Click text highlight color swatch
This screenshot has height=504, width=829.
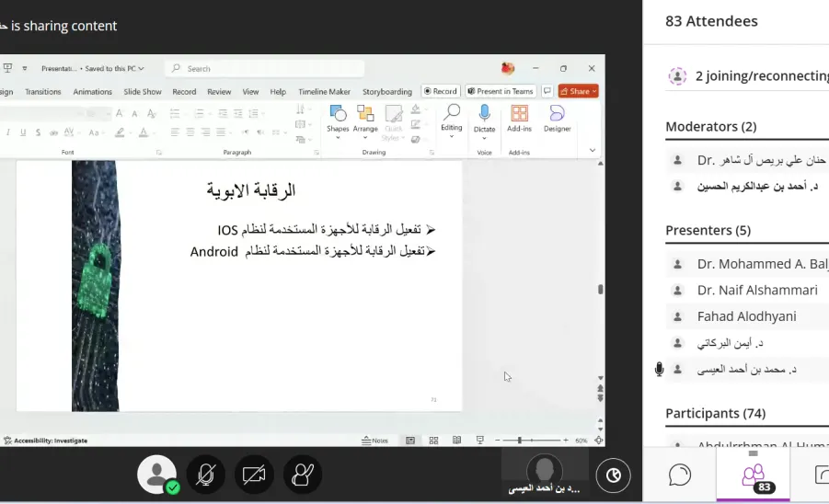(120, 132)
